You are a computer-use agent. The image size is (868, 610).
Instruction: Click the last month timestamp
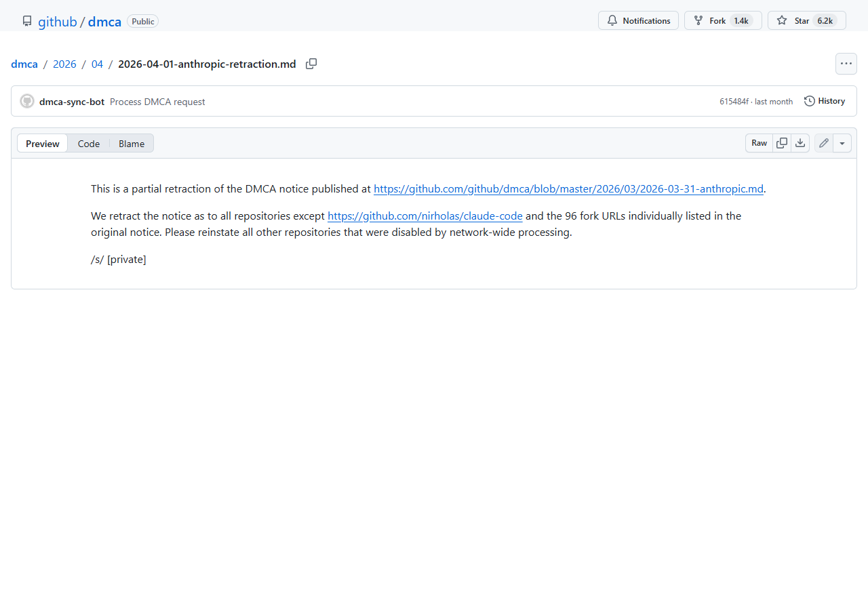pyautogui.click(x=774, y=102)
